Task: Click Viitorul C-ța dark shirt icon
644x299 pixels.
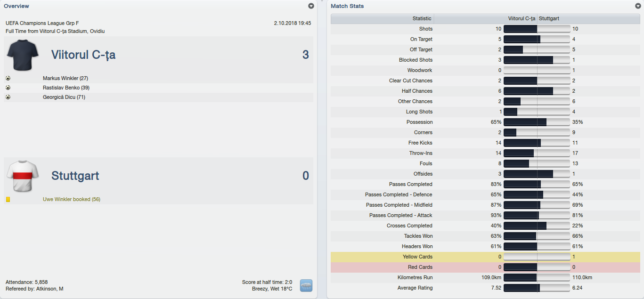Action: coord(23,55)
